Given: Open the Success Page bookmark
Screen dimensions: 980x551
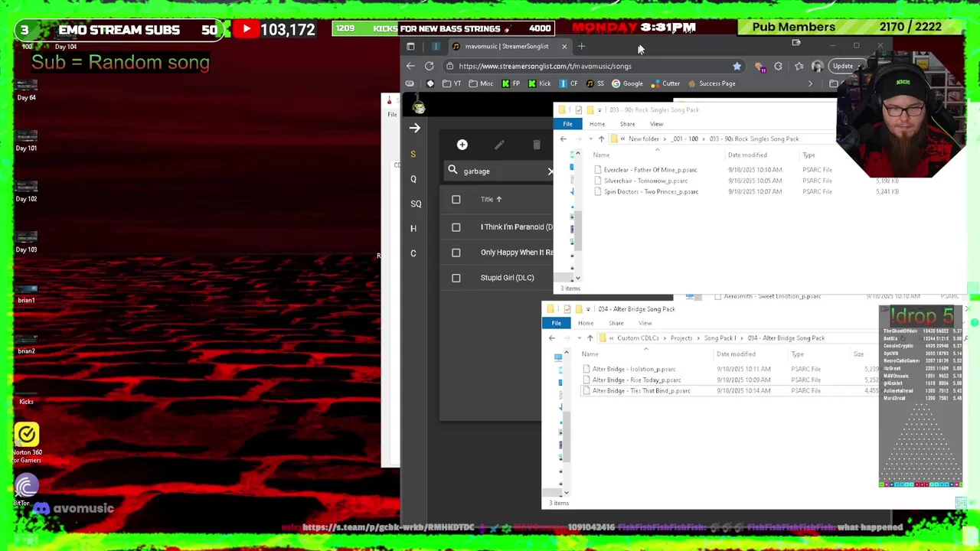Looking at the screenshot, I should click(711, 83).
